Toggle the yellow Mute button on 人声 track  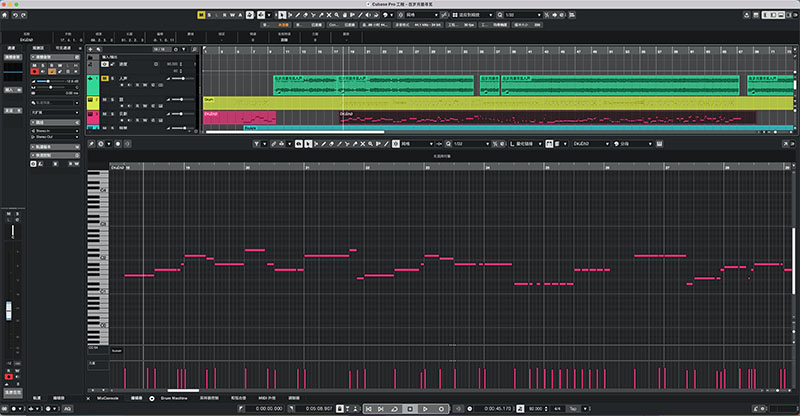click(x=105, y=79)
